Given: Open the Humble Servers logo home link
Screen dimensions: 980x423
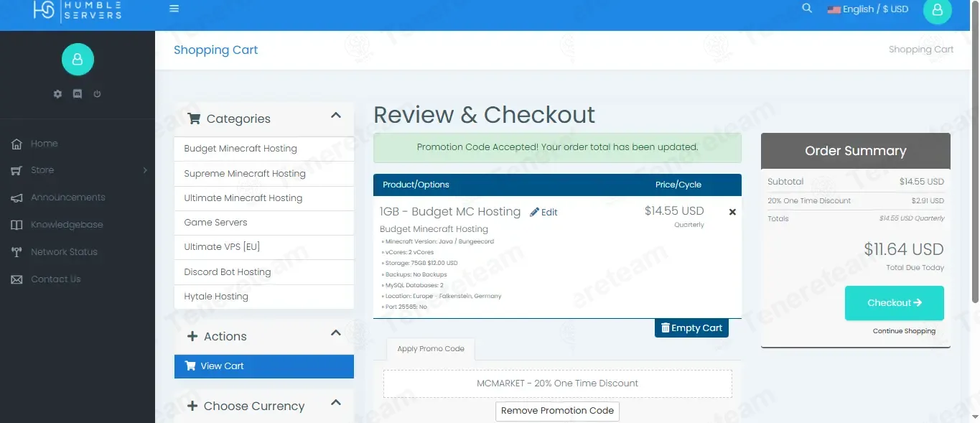Looking at the screenshot, I should click(x=78, y=10).
